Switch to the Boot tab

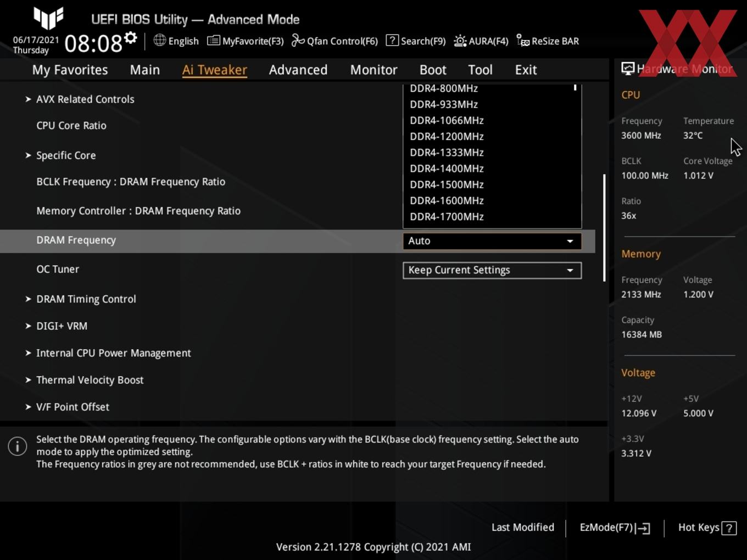pyautogui.click(x=433, y=70)
